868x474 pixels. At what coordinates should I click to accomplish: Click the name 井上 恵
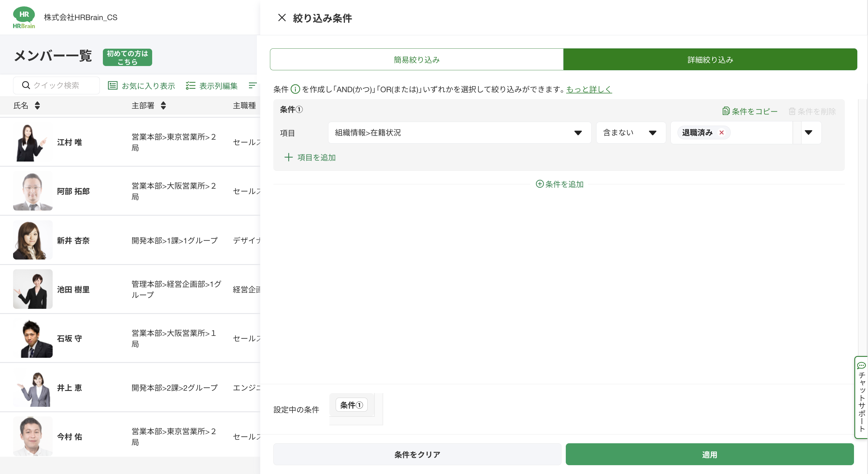coord(69,388)
